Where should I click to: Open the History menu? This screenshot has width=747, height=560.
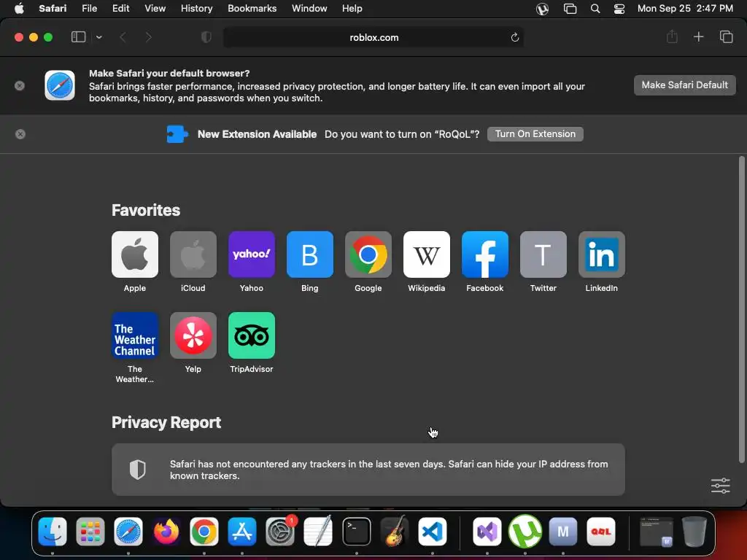pos(196,8)
